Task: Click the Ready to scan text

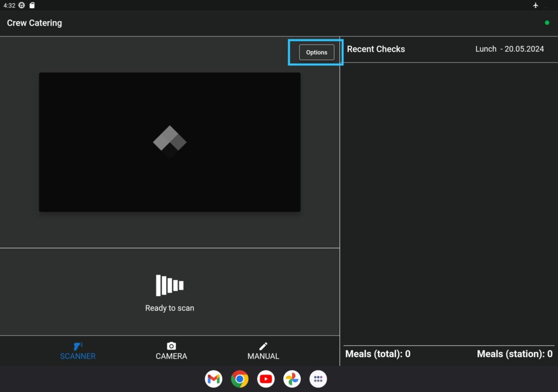Action: point(170,308)
